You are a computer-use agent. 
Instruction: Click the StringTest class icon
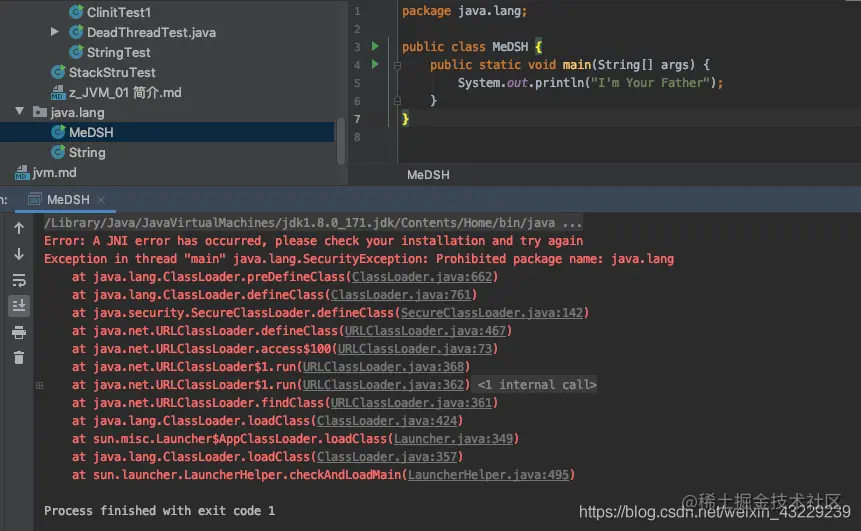coord(76,52)
